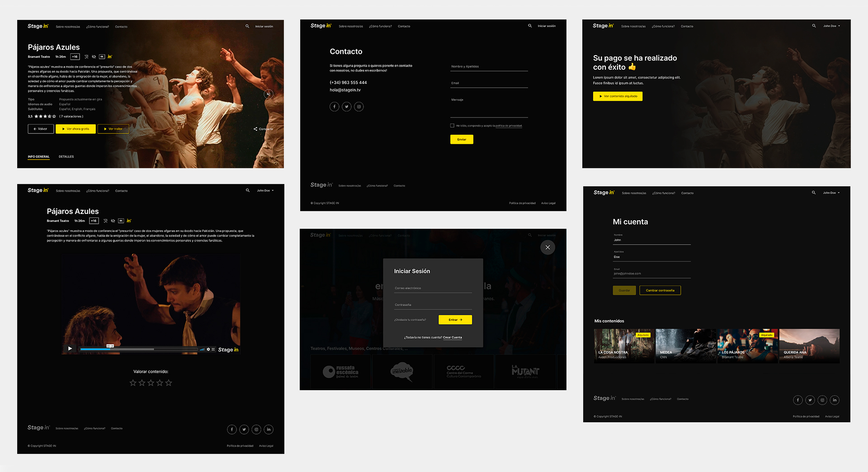Open the video player settings gear
This screenshot has height=472, width=868.
coord(208,349)
